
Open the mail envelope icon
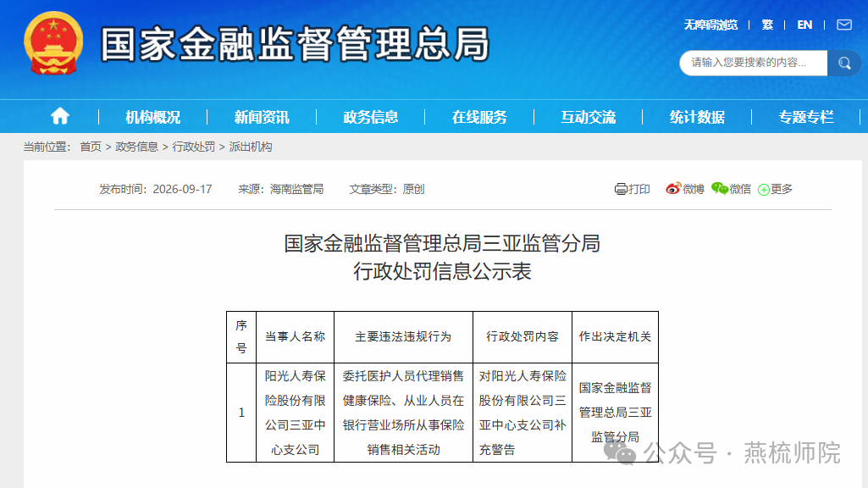[x=844, y=25]
